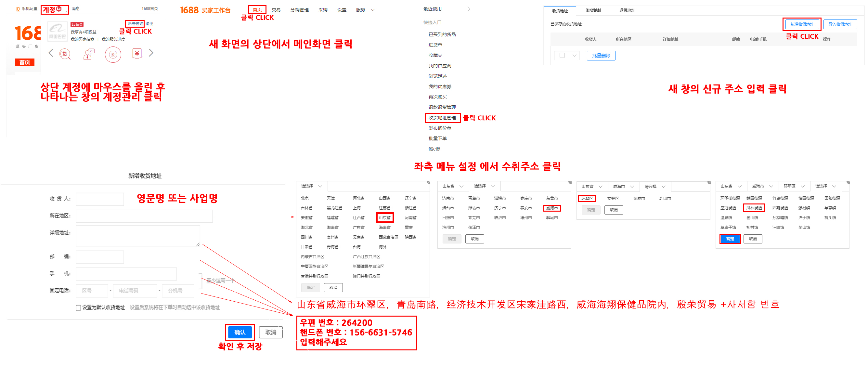The width and height of the screenshot is (868, 366).
Task: Open the 交易 menu item
Action: click(x=276, y=10)
